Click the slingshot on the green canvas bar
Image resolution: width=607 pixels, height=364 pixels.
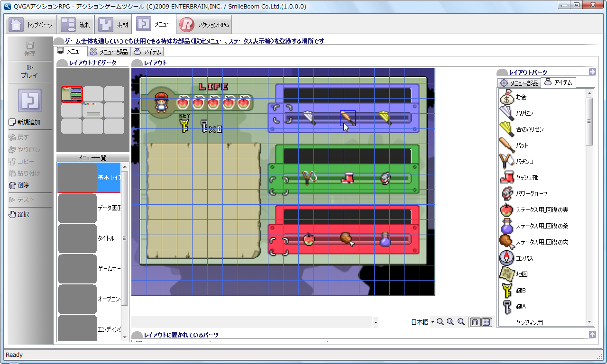309,178
